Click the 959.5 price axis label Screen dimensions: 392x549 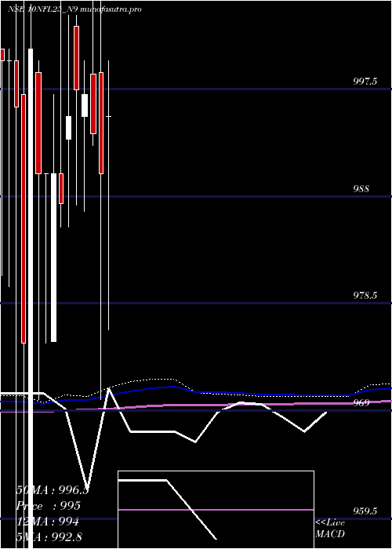365,511
